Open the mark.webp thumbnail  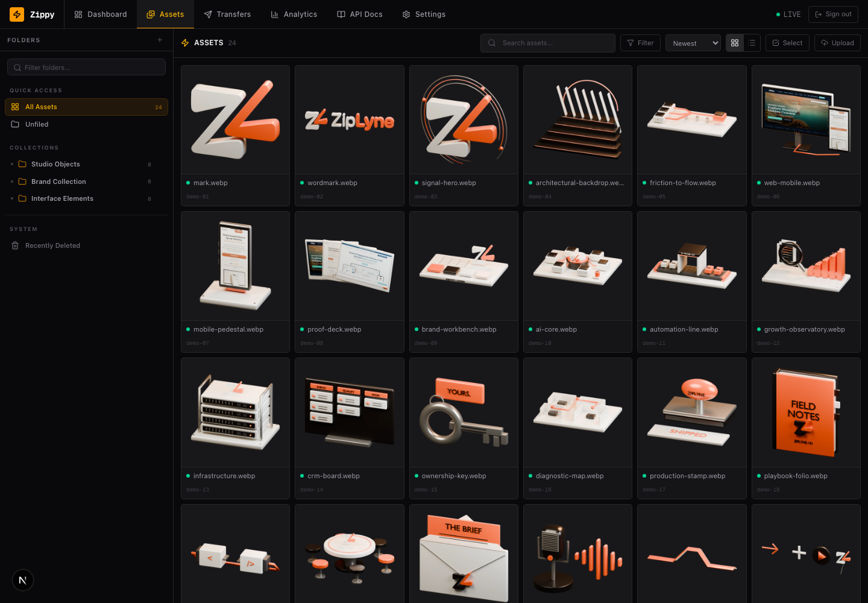pyautogui.click(x=235, y=119)
